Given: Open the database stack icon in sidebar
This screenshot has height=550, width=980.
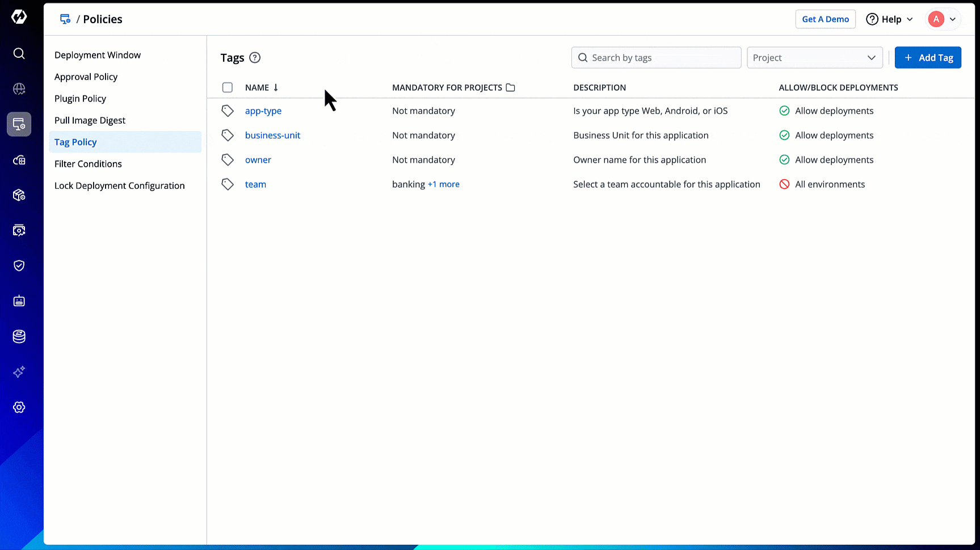Looking at the screenshot, I should pos(19,336).
